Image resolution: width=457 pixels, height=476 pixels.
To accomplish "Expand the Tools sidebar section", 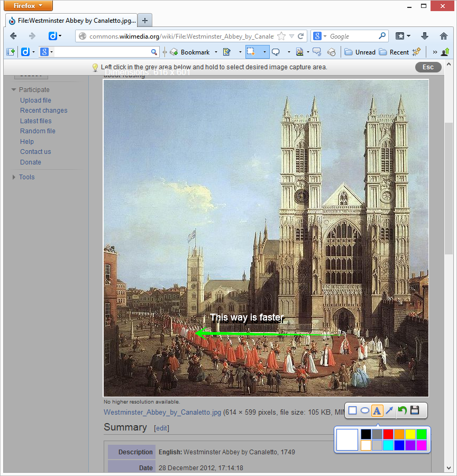I will (x=14, y=177).
